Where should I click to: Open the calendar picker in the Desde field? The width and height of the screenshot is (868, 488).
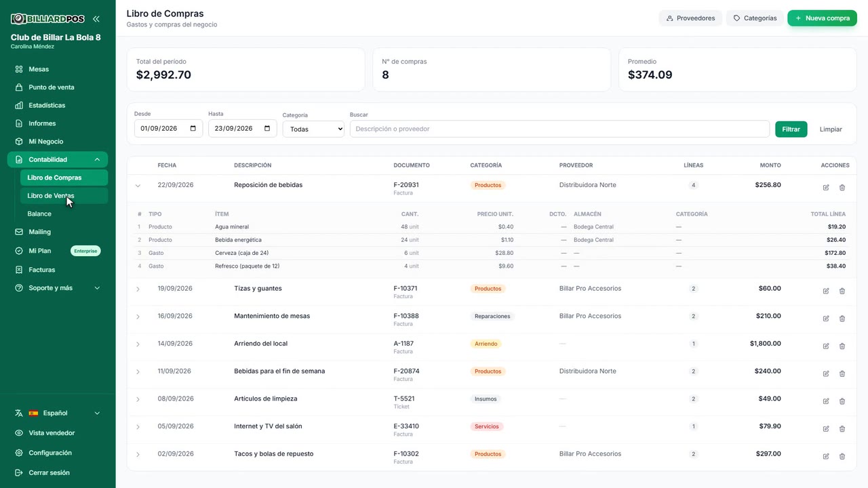click(x=193, y=128)
